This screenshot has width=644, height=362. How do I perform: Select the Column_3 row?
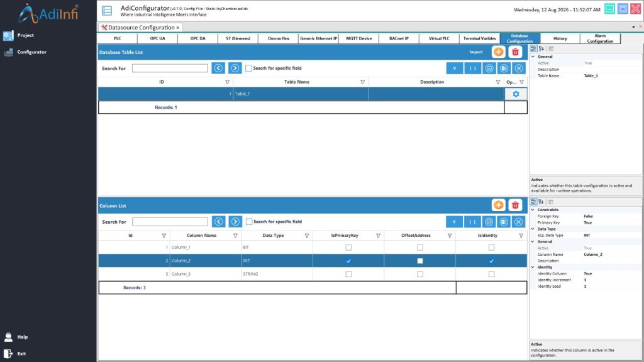pyautogui.click(x=313, y=274)
